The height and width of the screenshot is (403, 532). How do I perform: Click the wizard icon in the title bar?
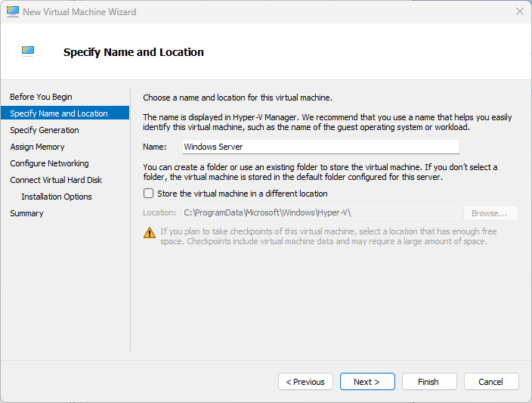[13, 12]
